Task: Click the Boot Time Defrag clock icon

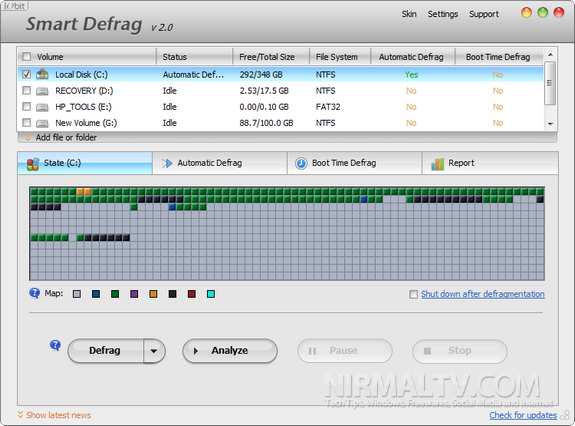Action: [x=301, y=163]
